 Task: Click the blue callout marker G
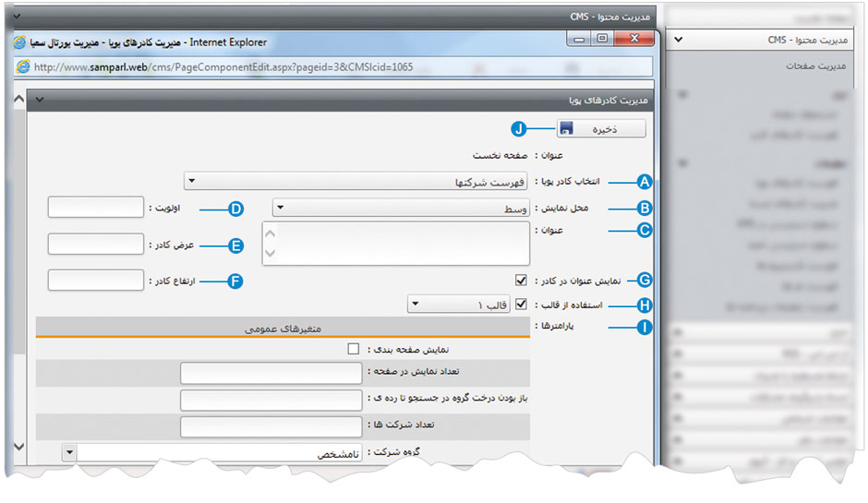pyautogui.click(x=645, y=280)
